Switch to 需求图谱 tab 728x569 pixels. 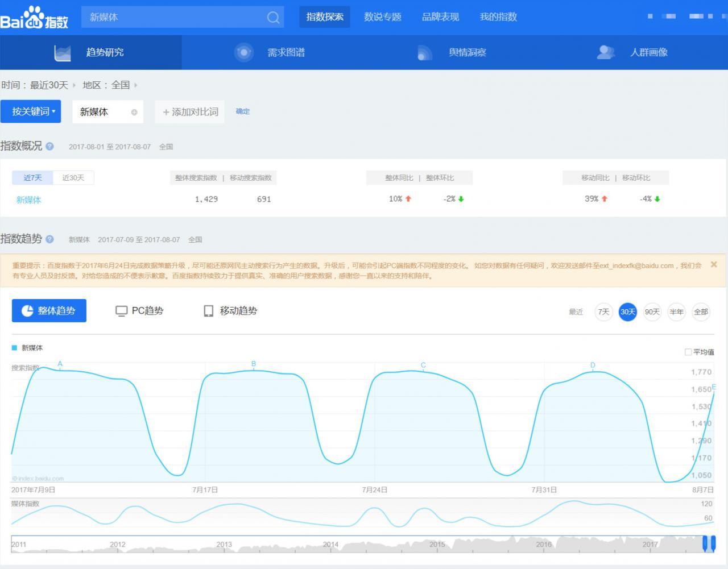[x=273, y=52]
